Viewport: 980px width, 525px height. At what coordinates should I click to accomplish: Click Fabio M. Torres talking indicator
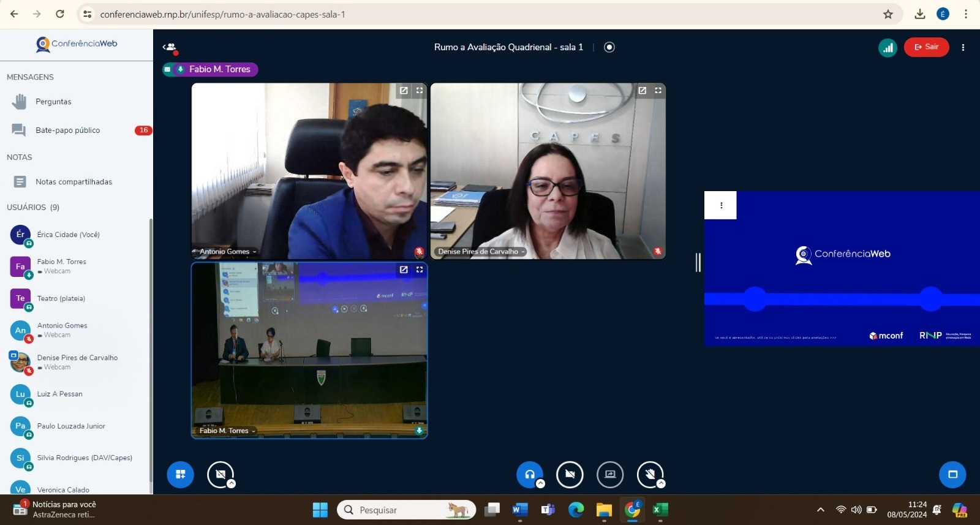pyautogui.click(x=210, y=69)
